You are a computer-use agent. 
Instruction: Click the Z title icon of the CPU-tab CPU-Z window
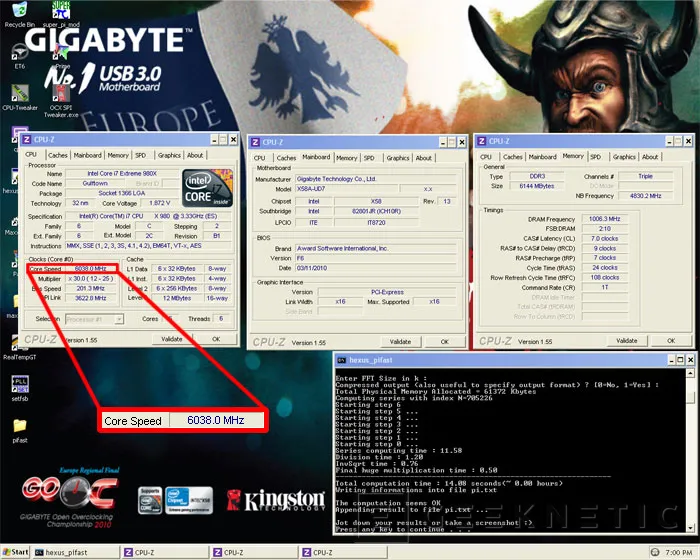point(27,140)
